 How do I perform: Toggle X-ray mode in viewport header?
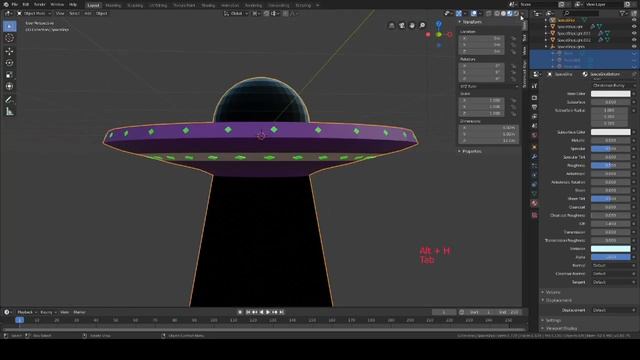pos(489,13)
